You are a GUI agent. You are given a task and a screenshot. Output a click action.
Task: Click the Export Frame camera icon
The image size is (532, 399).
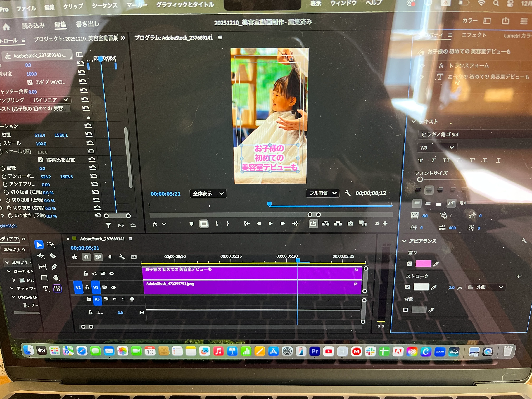coord(350,223)
